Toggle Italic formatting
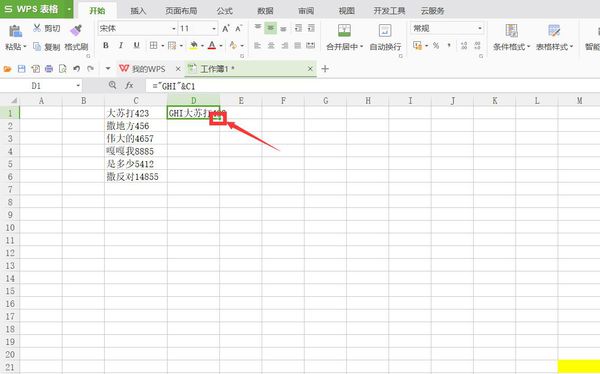The height and width of the screenshot is (374, 600). tap(121, 46)
